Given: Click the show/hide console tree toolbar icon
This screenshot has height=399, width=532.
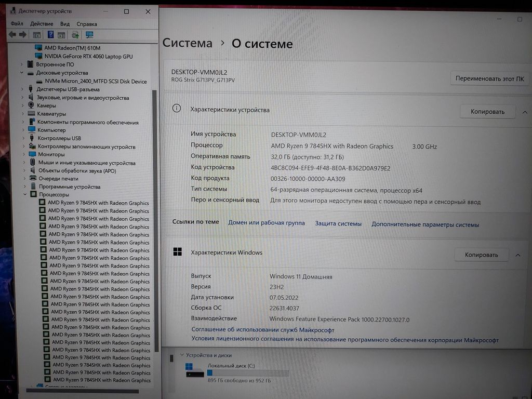Looking at the screenshot, I should (37, 35).
